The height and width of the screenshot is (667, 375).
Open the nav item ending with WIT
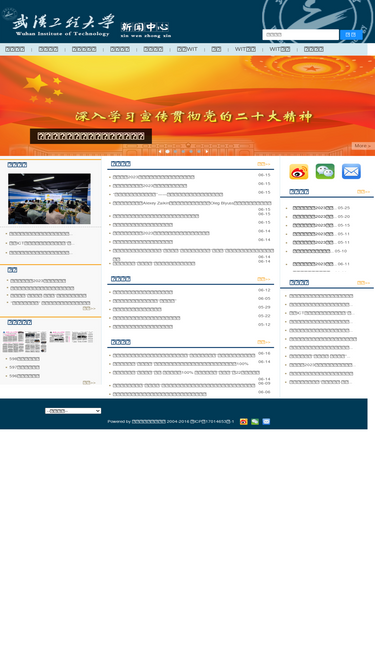point(187,49)
